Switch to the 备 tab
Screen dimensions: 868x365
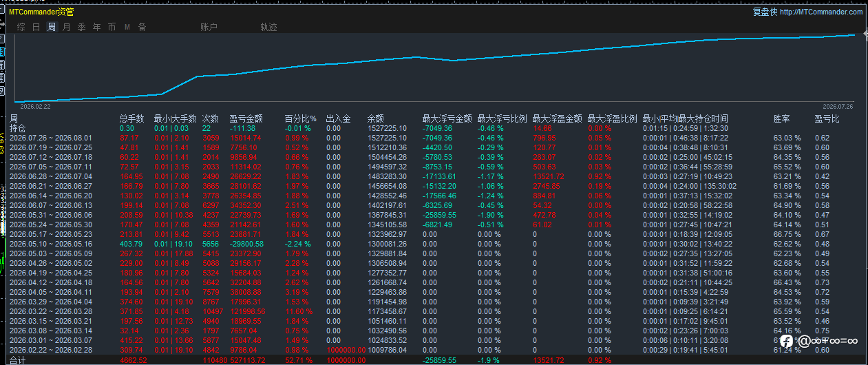point(142,28)
